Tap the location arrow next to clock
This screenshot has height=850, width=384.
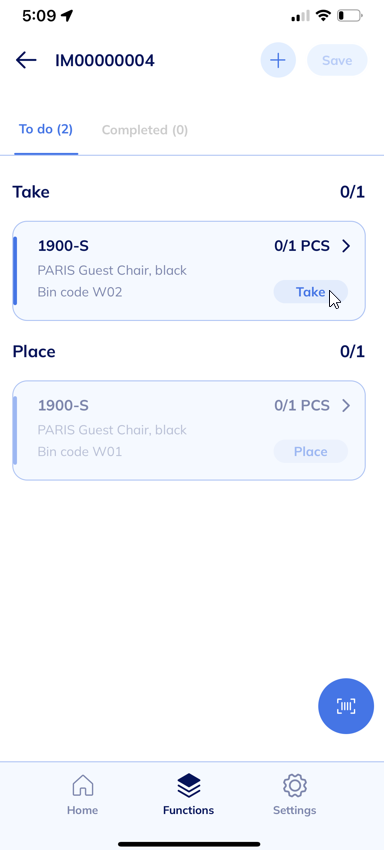pos(67,16)
